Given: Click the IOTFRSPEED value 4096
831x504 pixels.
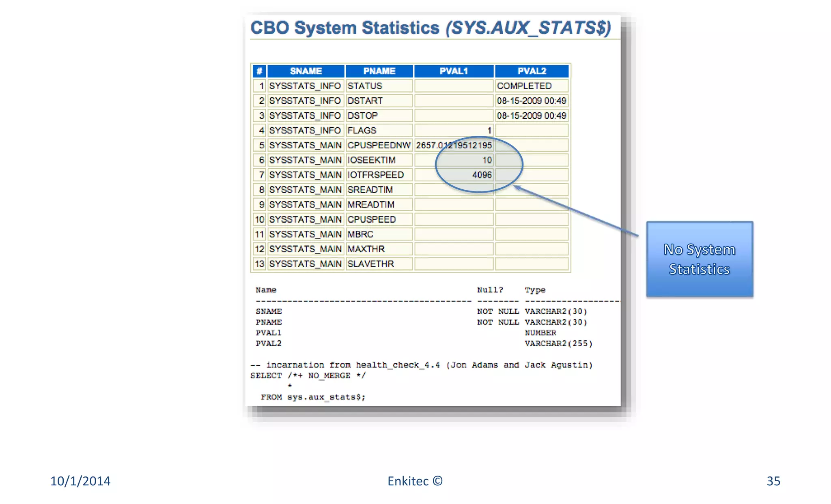Looking at the screenshot, I should pos(482,175).
